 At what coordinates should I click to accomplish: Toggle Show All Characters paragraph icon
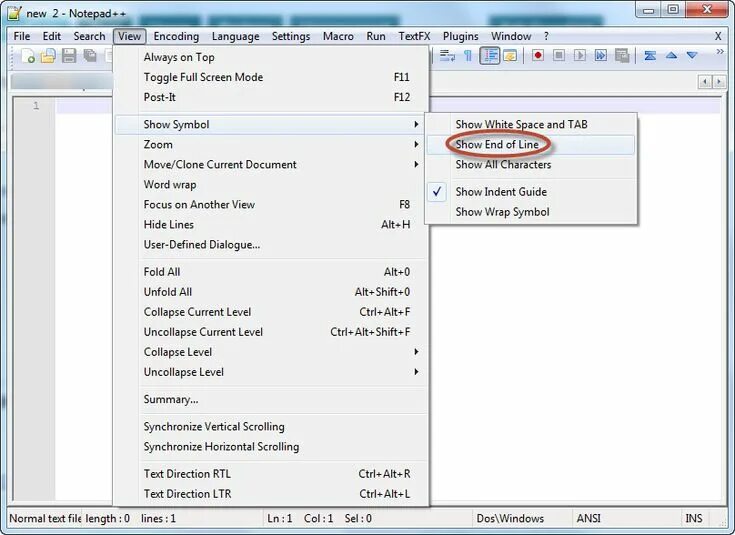coord(468,56)
